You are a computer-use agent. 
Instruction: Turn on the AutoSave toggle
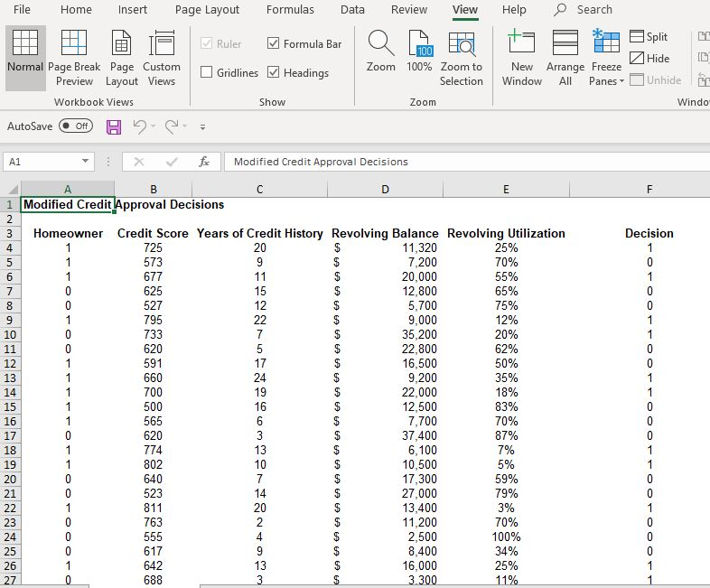tap(76, 126)
